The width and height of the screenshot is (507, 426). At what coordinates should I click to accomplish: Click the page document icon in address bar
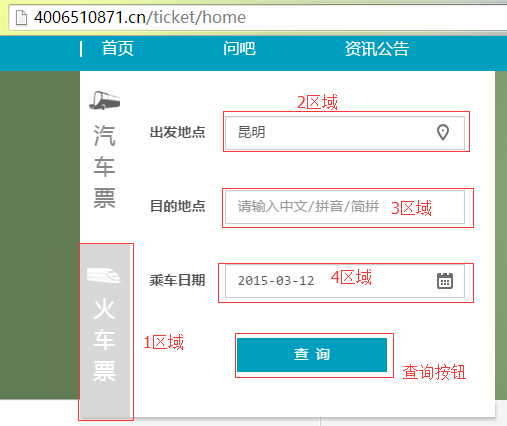(x=22, y=17)
